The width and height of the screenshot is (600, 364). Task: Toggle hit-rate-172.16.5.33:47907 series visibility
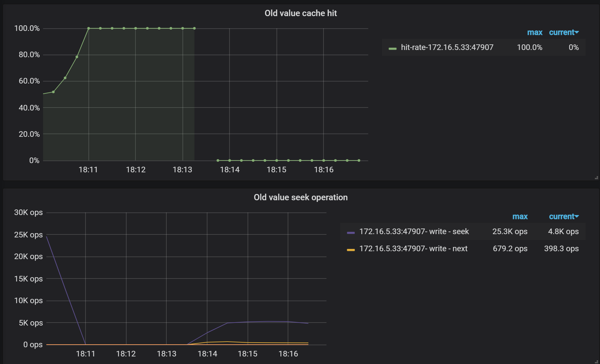(x=447, y=47)
